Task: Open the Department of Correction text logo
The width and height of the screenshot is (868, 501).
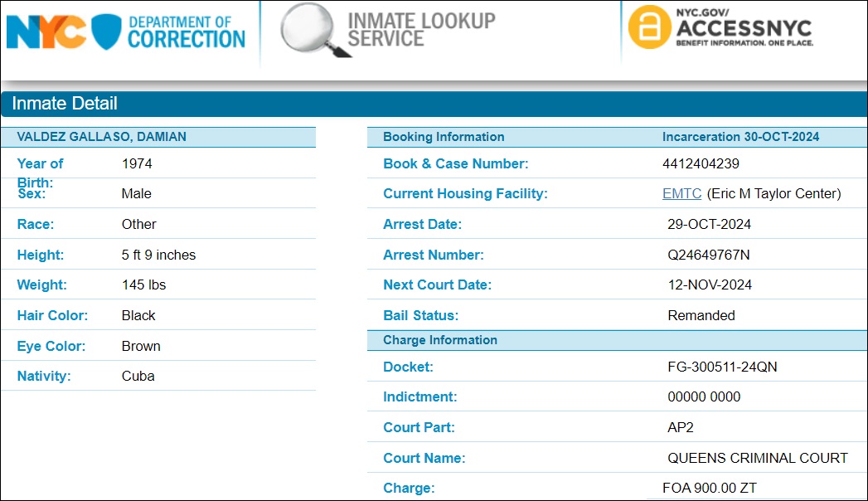Action: click(x=186, y=32)
